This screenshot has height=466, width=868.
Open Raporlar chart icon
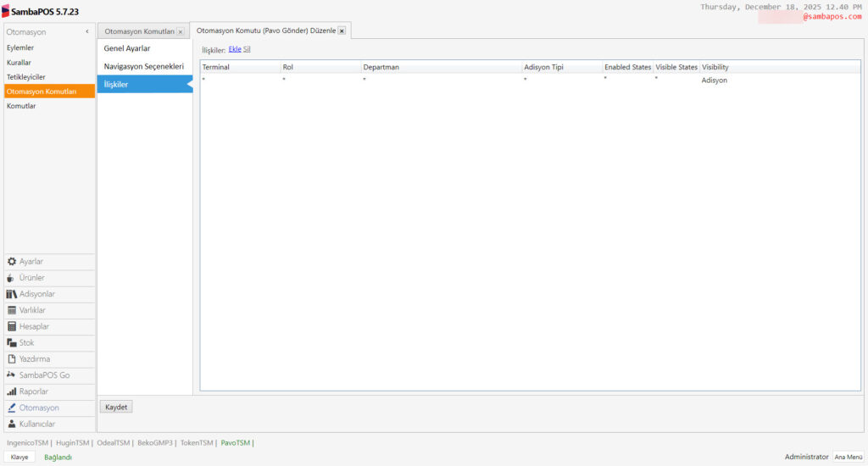[12, 391]
